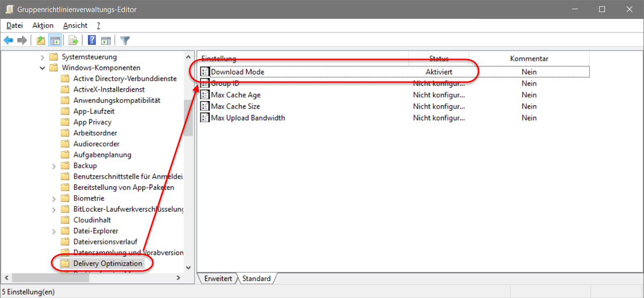Screen dimensions: 644x298
Task: Open Help via the blue question mark icon
Action: tap(92, 40)
